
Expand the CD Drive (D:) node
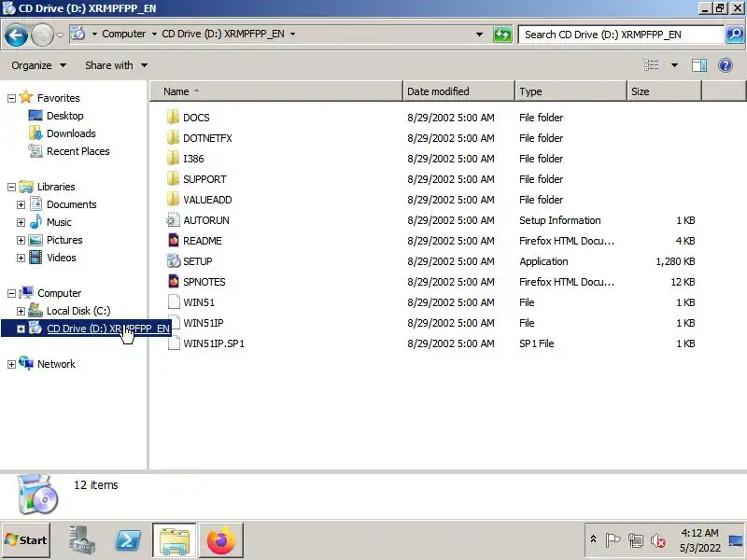(21, 329)
